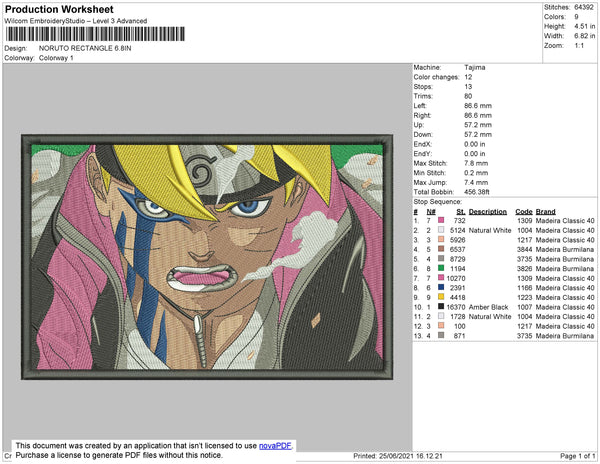This screenshot has width=600, height=464.
Task: Click code 3844 in stop 4
Action: (525, 249)
